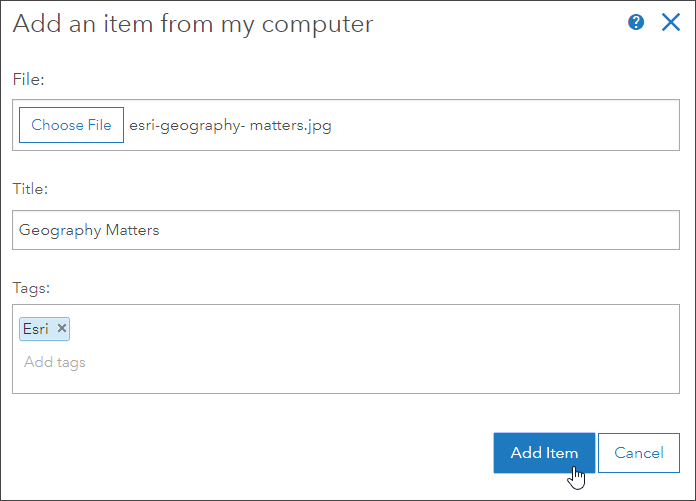Open the help icon in dialog header
Image resolution: width=696 pixels, height=501 pixels.
[636, 23]
